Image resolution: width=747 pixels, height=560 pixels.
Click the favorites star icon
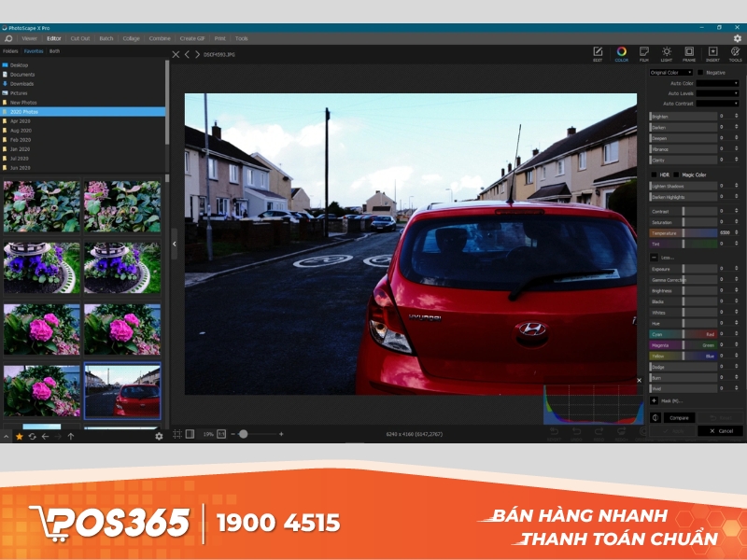pos(20,436)
